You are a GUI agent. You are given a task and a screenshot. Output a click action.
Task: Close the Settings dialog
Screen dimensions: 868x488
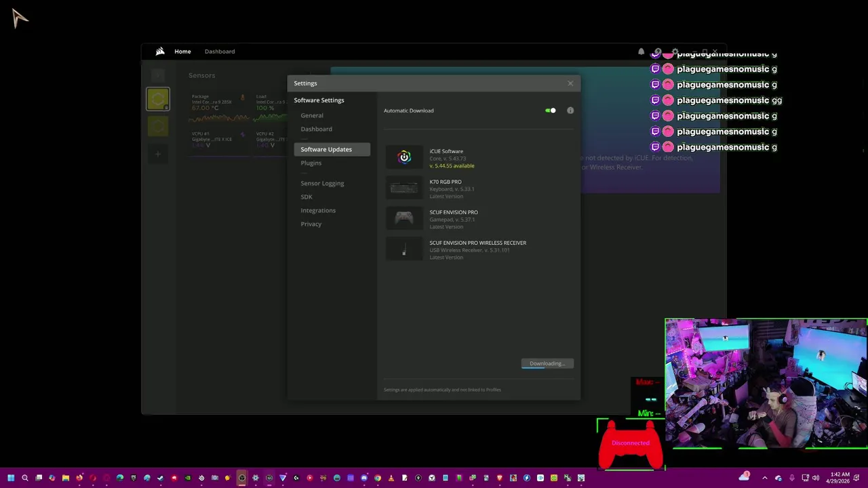coord(570,83)
